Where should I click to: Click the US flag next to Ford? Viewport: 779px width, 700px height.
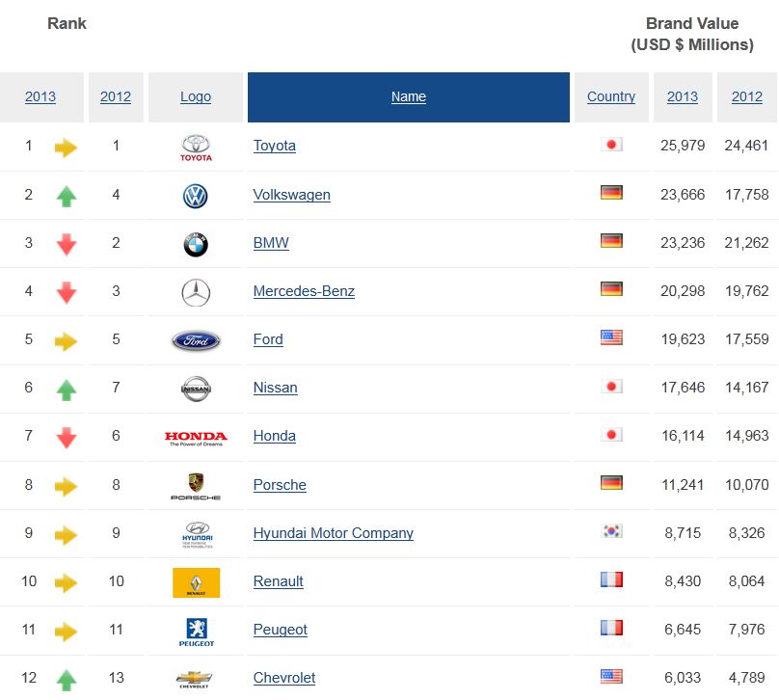(x=611, y=337)
